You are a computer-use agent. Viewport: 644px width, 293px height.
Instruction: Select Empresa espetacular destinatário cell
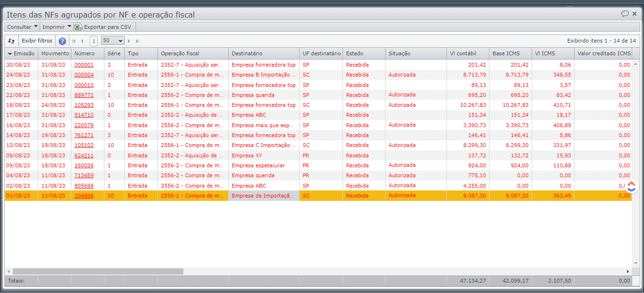[264, 165]
